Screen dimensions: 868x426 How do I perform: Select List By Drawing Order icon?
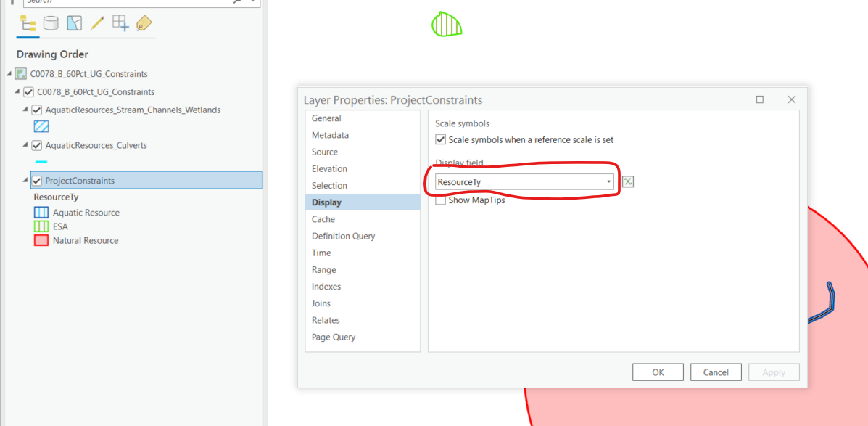pyautogui.click(x=28, y=23)
